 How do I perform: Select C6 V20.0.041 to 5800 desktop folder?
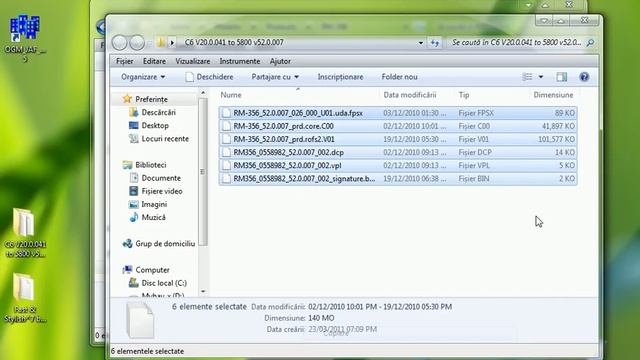coord(24,232)
